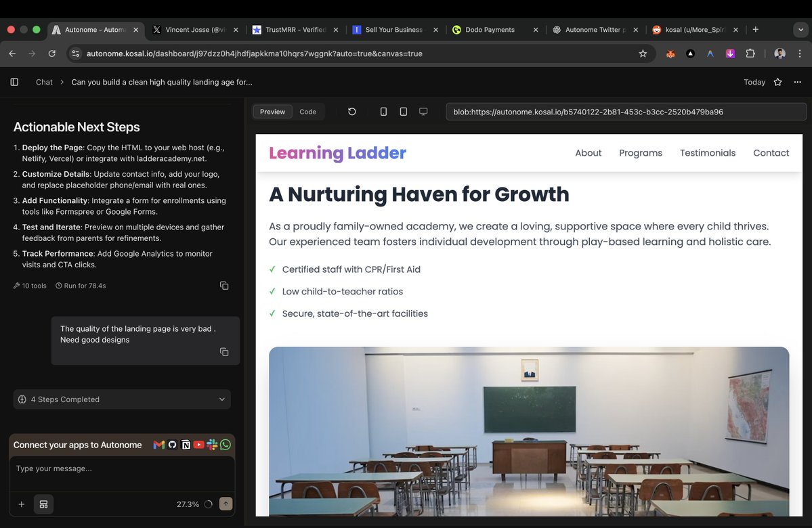
Task: Connect GitHub to Autonome
Action: pyautogui.click(x=172, y=445)
